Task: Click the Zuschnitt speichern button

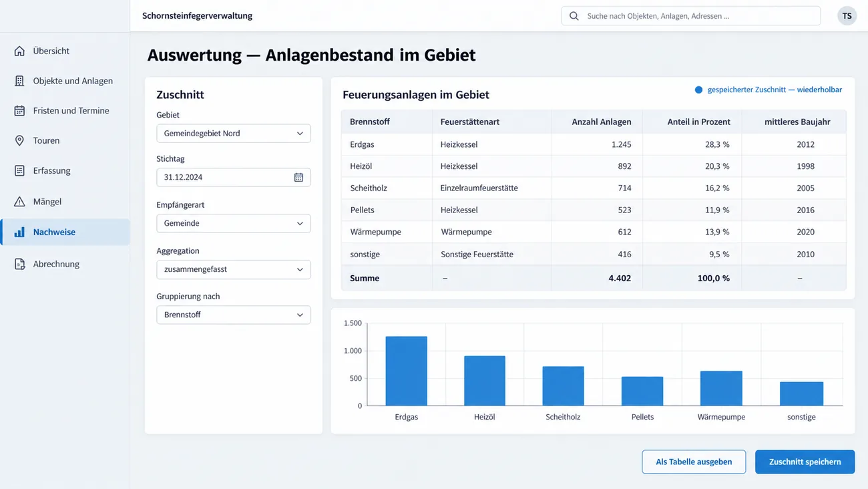Action: (805, 462)
